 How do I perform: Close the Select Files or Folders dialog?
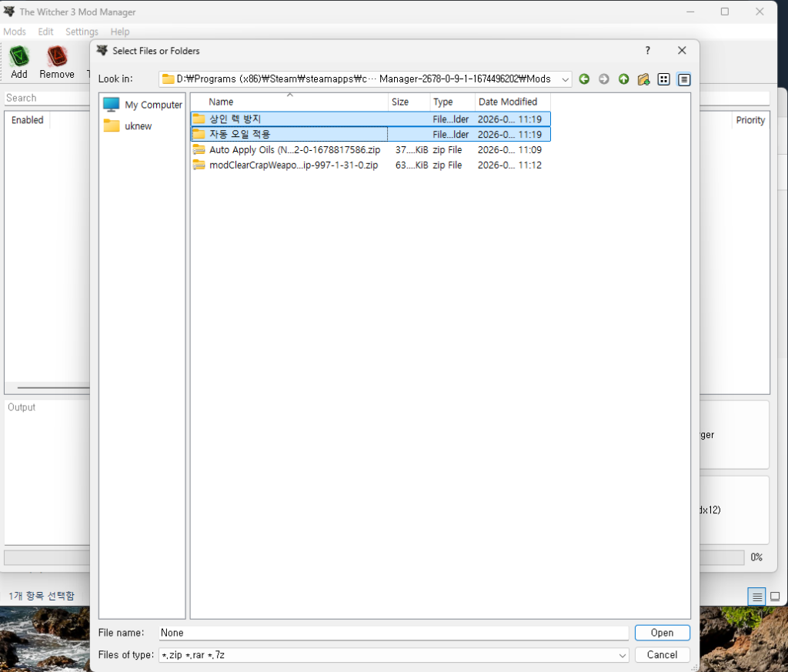point(682,50)
